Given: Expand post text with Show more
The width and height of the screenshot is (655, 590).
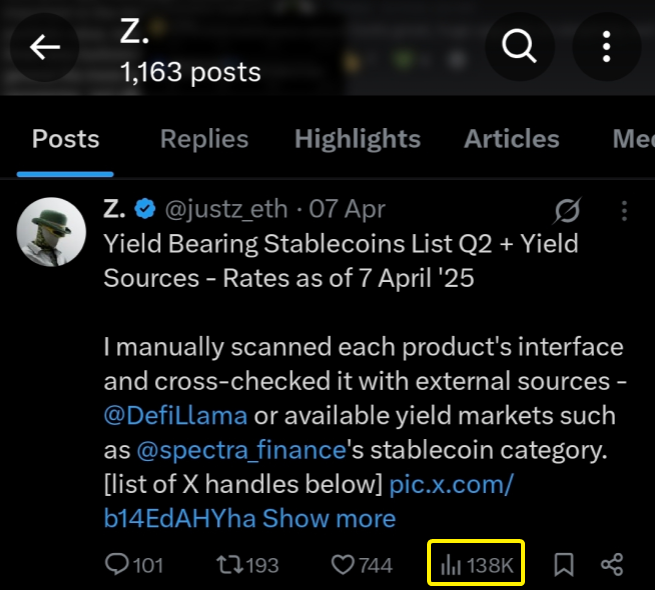Looking at the screenshot, I should click(329, 518).
